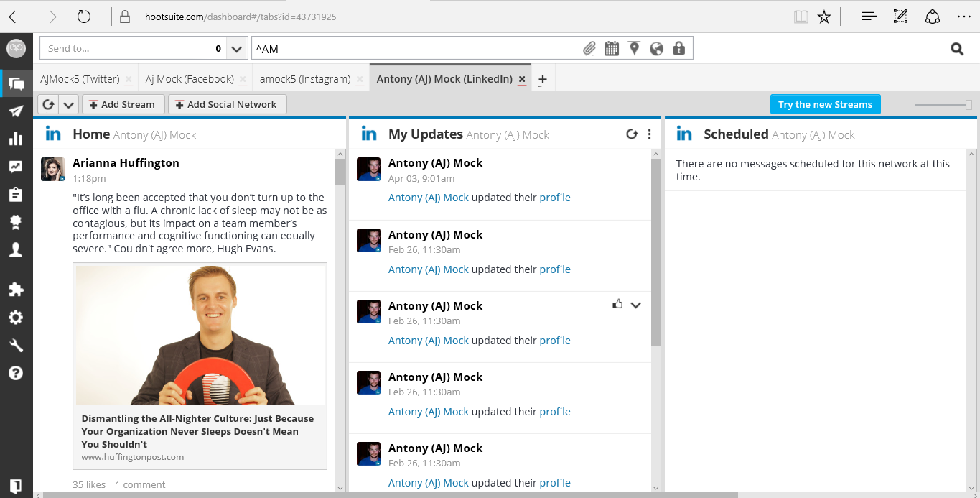Toggle the privacy lock icon in composer
This screenshot has height=498, width=980.
[678, 49]
